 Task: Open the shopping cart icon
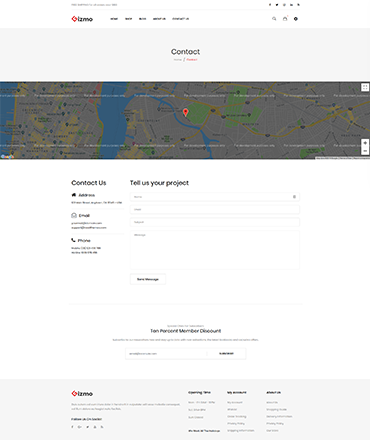pyautogui.click(x=285, y=19)
